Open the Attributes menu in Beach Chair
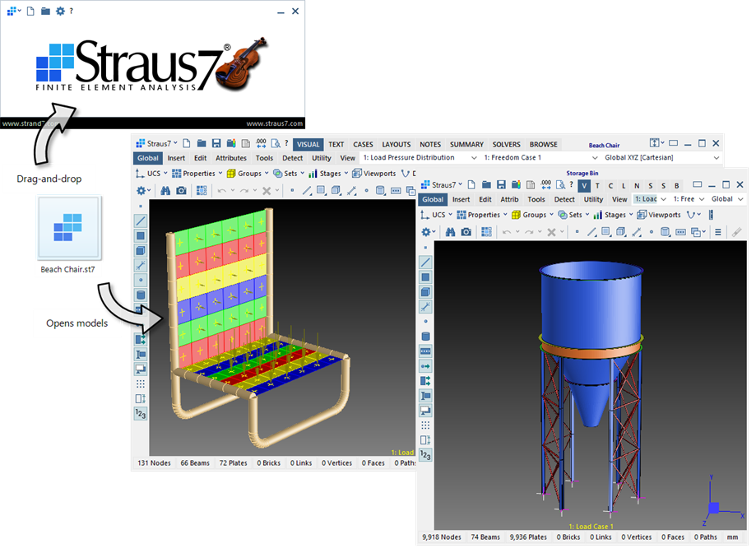This screenshot has width=756, height=553. click(231, 158)
